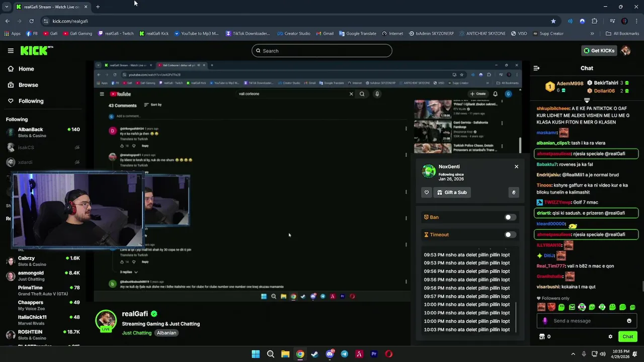Close the NoxGenti user card
Screen dimensions: 644x362
point(516,166)
